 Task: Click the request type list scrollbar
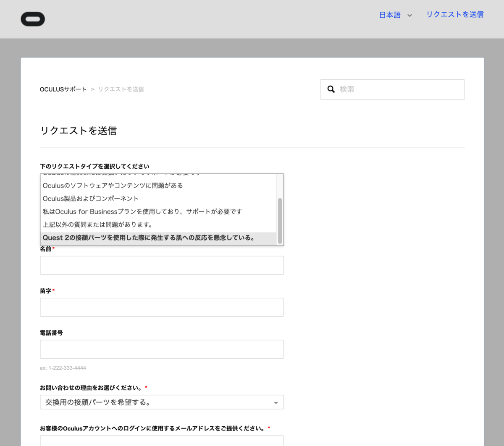[280, 221]
